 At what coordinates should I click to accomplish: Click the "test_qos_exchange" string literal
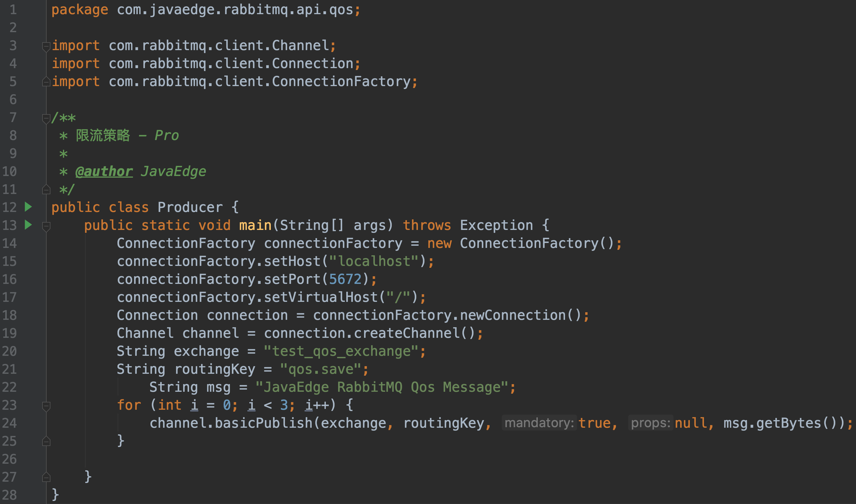pyautogui.click(x=341, y=351)
